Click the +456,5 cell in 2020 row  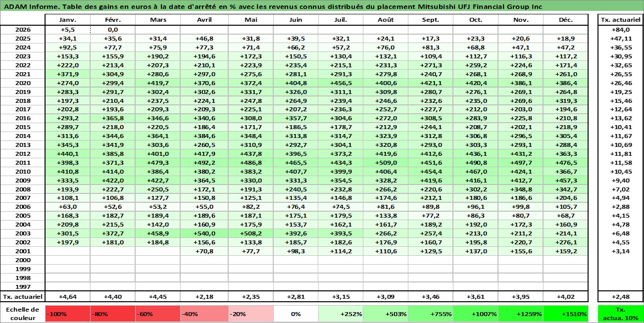click(340, 83)
